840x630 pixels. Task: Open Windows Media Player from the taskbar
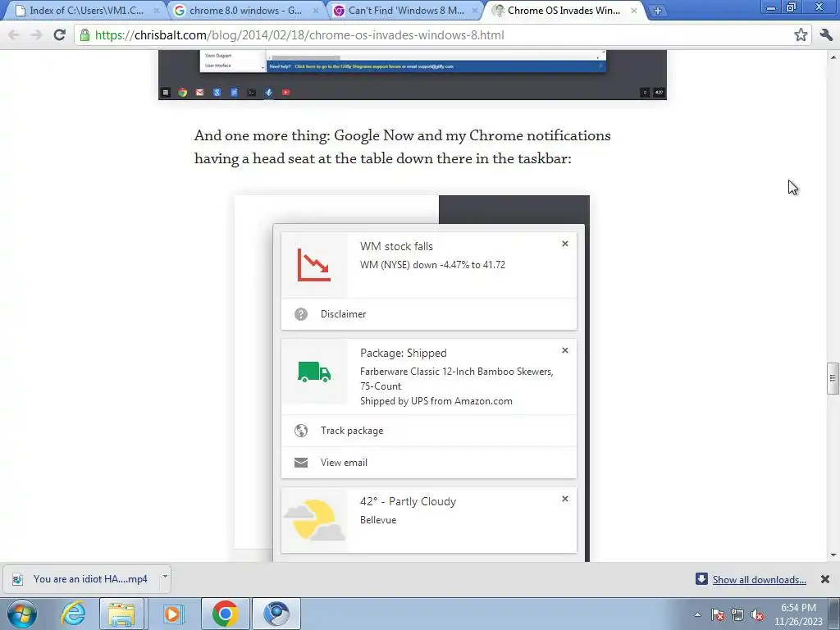(172, 614)
